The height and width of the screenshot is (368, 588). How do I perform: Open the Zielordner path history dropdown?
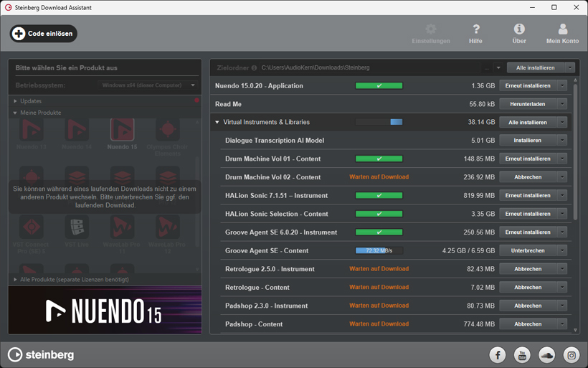pos(498,68)
